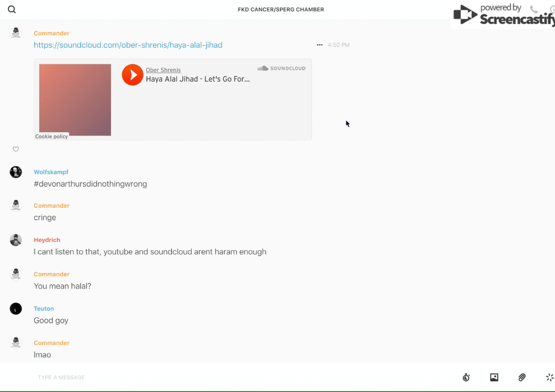Send a ping using the ping icon
The height and width of the screenshot is (392, 555).
click(x=549, y=377)
